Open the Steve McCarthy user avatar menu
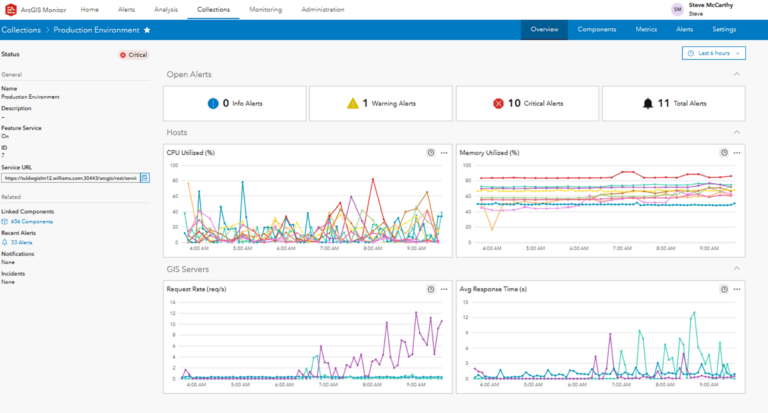768x413 pixels. point(677,9)
